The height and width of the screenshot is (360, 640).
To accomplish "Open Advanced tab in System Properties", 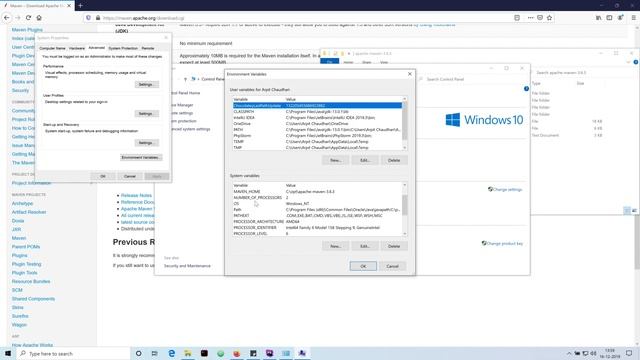I will 97,48.
